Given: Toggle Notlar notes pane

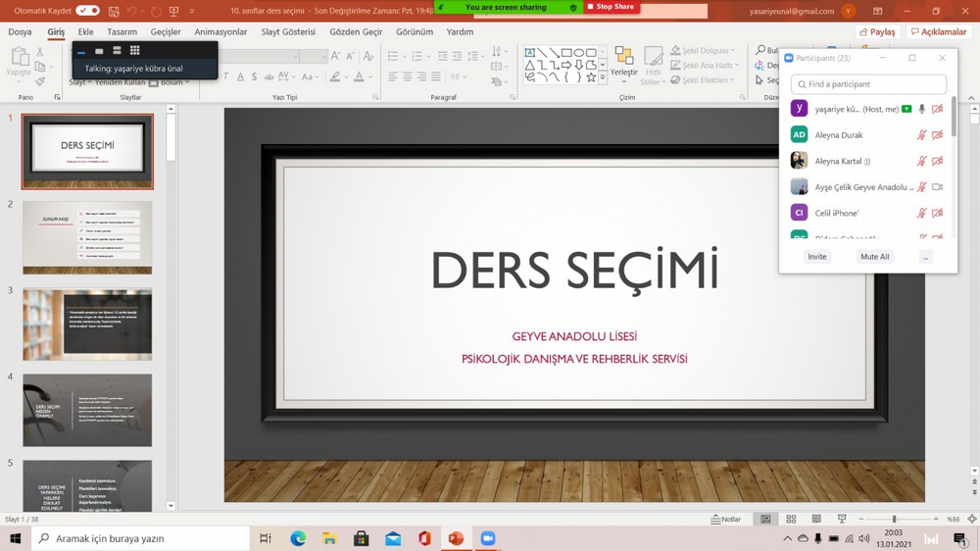Looking at the screenshot, I should [725, 519].
